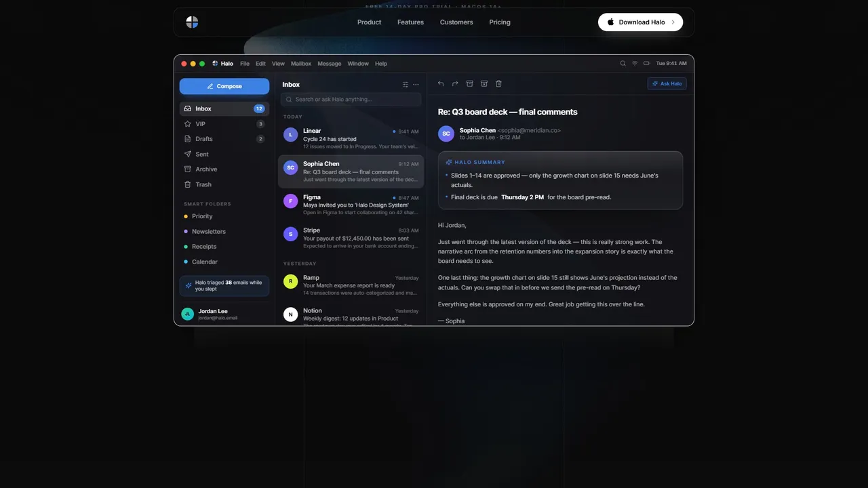The width and height of the screenshot is (868, 488).
Task: Click the Forward arrow icon
Action: pyautogui.click(x=455, y=83)
